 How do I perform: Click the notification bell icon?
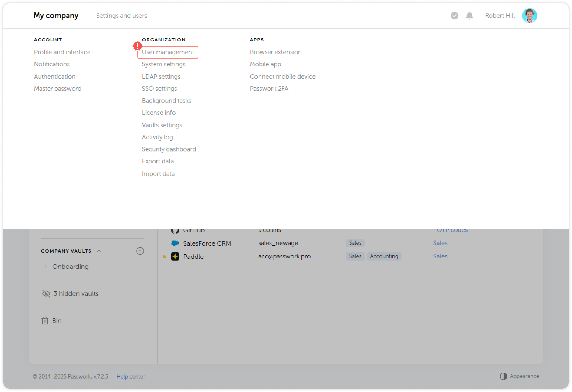pos(469,16)
